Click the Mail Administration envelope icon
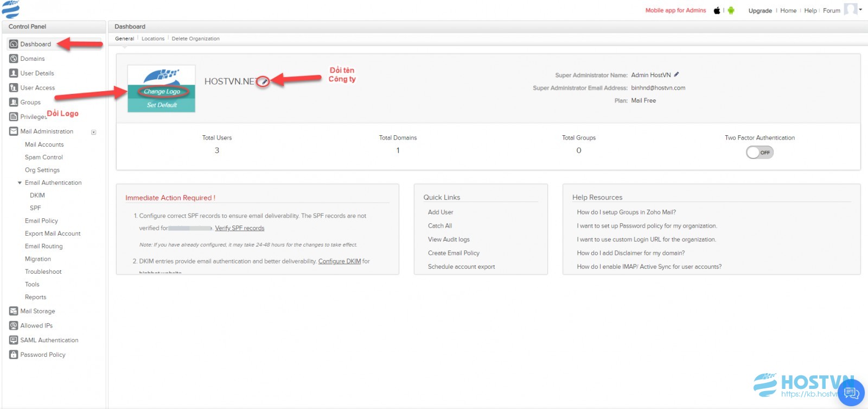868x409 pixels. [14, 131]
